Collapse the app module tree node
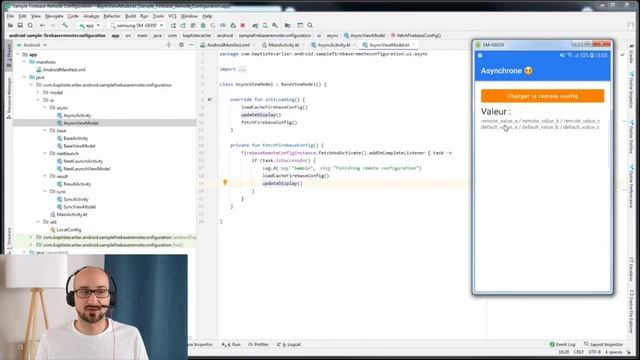Image resolution: width=640 pixels, height=360 pixels. pos(18,54)
